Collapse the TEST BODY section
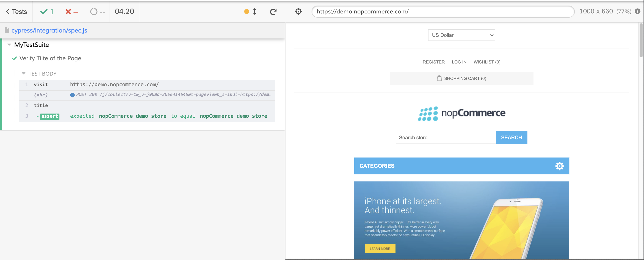This screenshot has width=644, height=260. [23, 73]
